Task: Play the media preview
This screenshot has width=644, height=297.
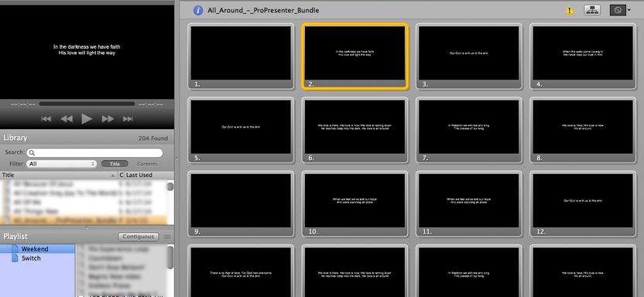Action: [x=87, y=119]
